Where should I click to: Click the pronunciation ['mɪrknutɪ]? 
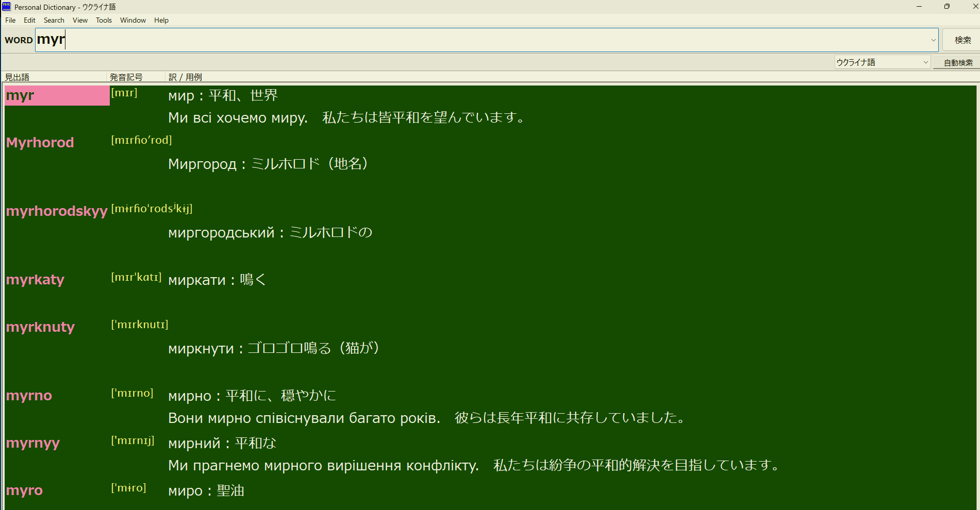tap(140, 325)
